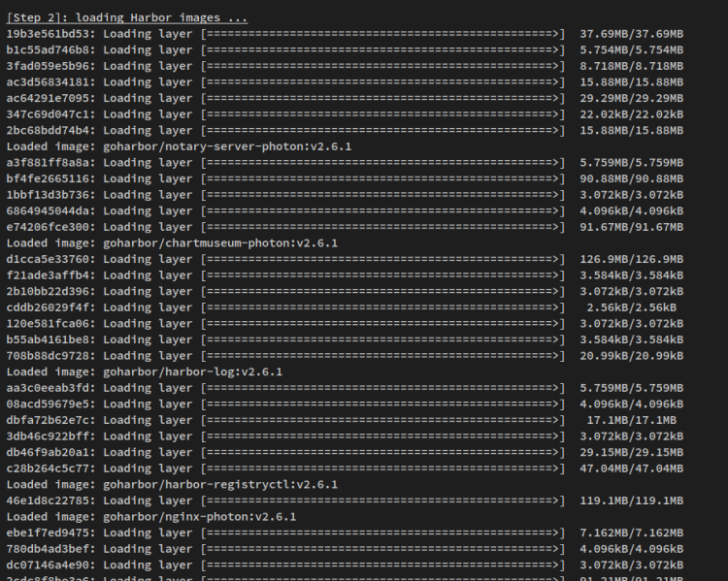Select layer ID 708b88dc9728
This screenshot has width=728, height=581.
tap(48, 355)
